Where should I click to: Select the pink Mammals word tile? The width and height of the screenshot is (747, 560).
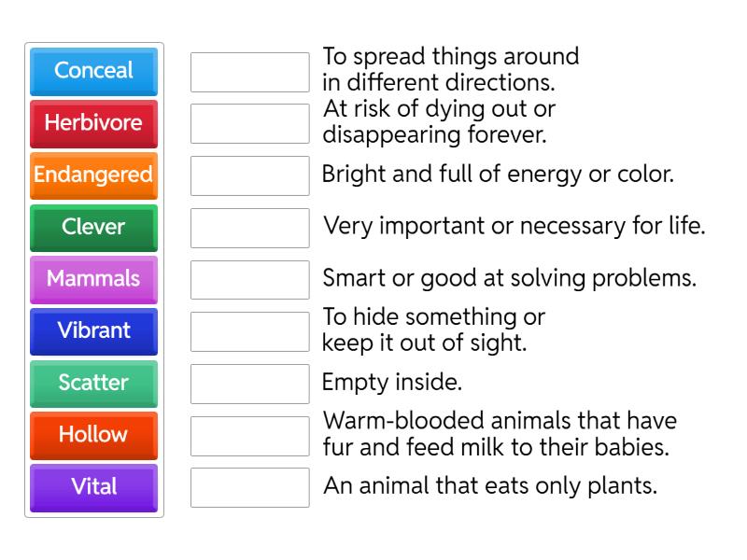pyautogui.click(x=93, y=280)
